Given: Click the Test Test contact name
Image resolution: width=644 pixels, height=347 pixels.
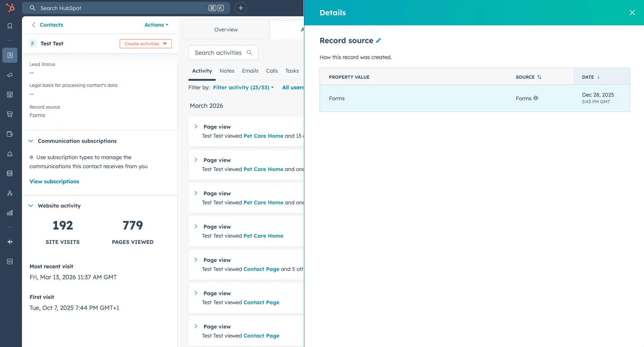Looking at the screenshot, I should point(52,44).
